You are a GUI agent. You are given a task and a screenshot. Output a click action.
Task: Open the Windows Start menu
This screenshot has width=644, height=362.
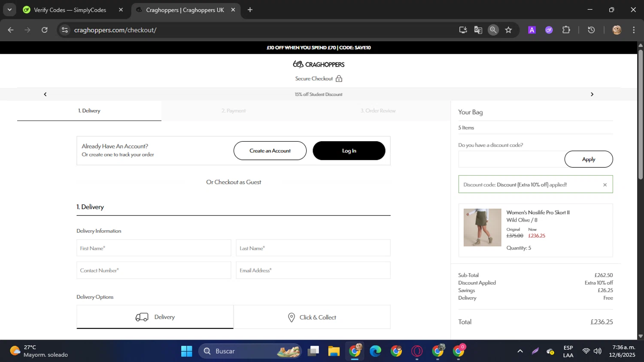coord(187,351)
